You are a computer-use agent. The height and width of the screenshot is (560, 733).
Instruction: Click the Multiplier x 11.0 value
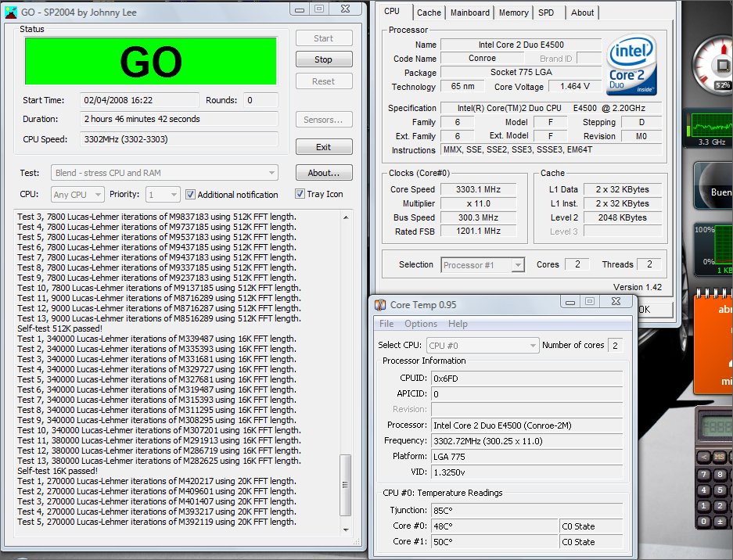[x=479, y=203]
